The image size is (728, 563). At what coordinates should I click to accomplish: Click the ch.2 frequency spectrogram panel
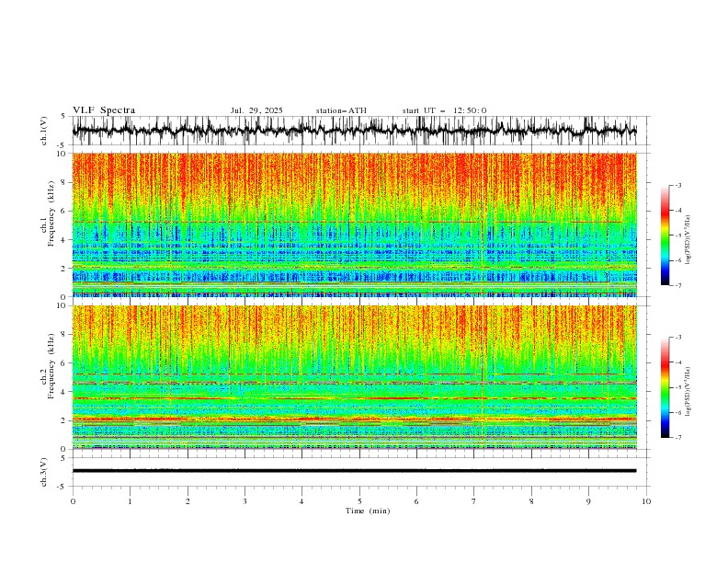[x=355, y=377]
